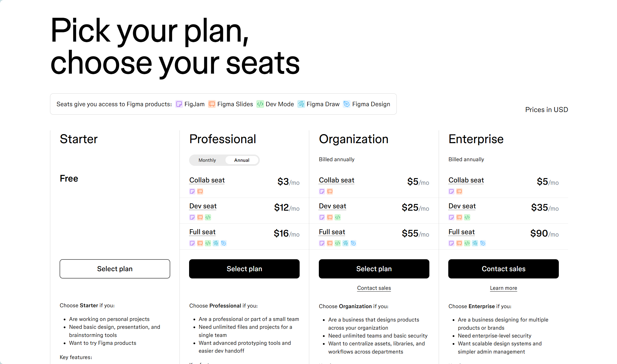Click FigJam icon under Organization Collab seat
The height and width of the screenshot is (364, 617).
pyautogui.click(x=322, y=191)
